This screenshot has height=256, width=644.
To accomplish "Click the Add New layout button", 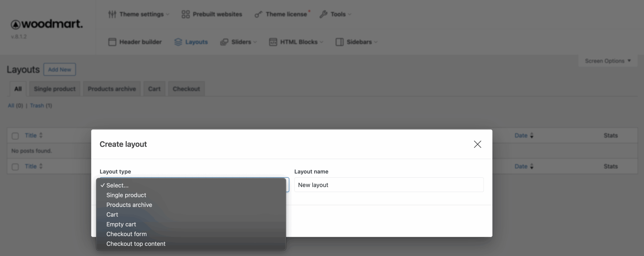I will [60, 70].
